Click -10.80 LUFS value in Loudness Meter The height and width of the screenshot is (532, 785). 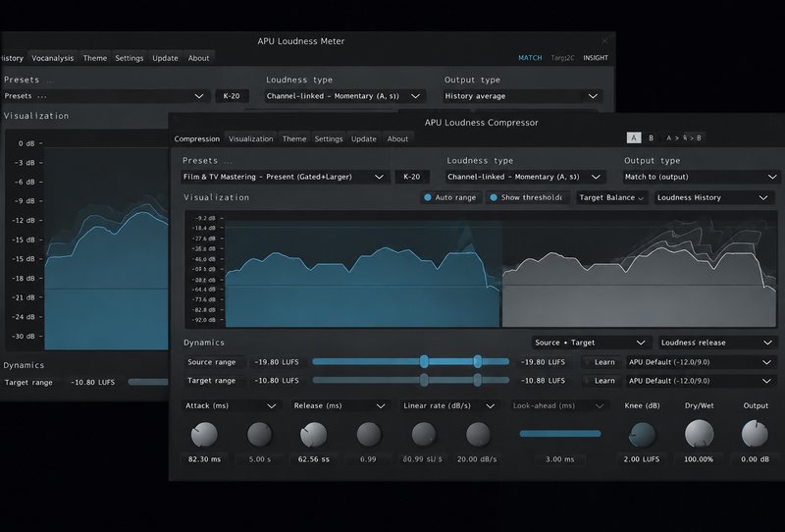(x=92, y=382)
